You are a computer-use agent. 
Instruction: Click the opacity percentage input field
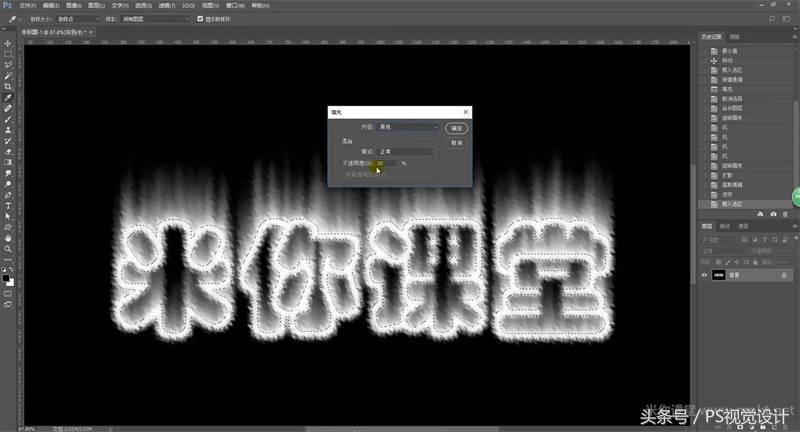click(386, 163)
